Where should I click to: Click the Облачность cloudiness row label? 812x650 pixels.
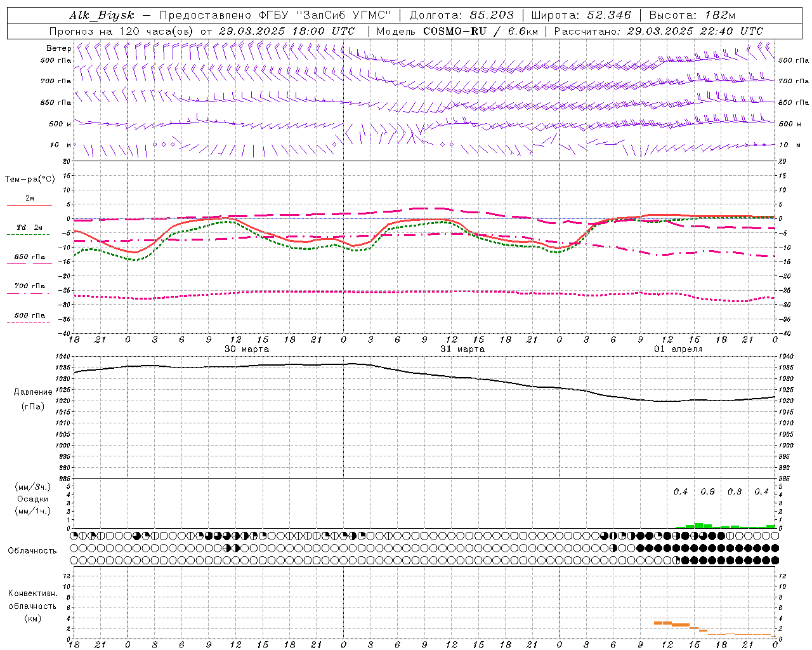[x=32, y=550]
